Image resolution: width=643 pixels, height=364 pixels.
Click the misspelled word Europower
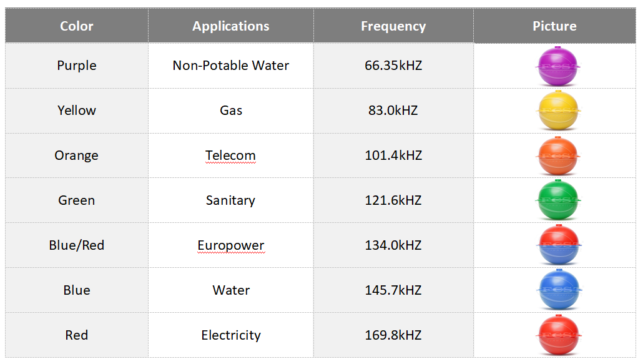tap(230, 245)
